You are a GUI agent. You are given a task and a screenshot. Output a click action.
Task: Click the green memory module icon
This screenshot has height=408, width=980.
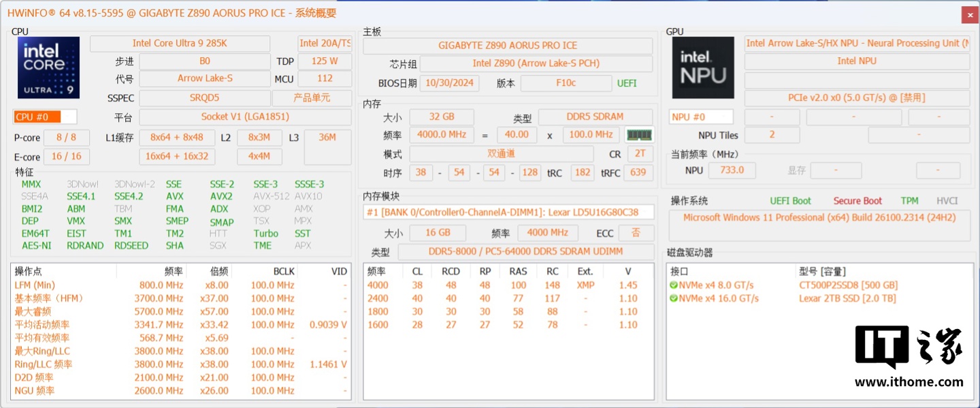point(639,135)
